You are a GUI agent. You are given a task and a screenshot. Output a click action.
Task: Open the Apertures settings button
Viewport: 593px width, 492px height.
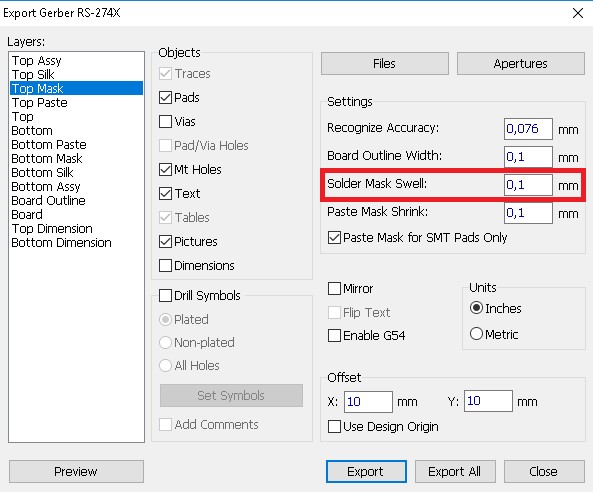click(x=521, y=64)
